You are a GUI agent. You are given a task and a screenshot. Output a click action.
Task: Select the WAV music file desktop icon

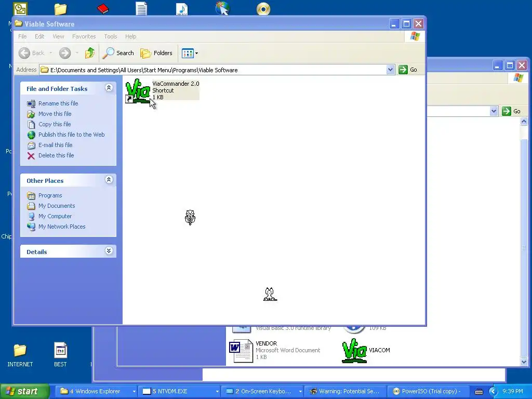(x=182, y=9)
